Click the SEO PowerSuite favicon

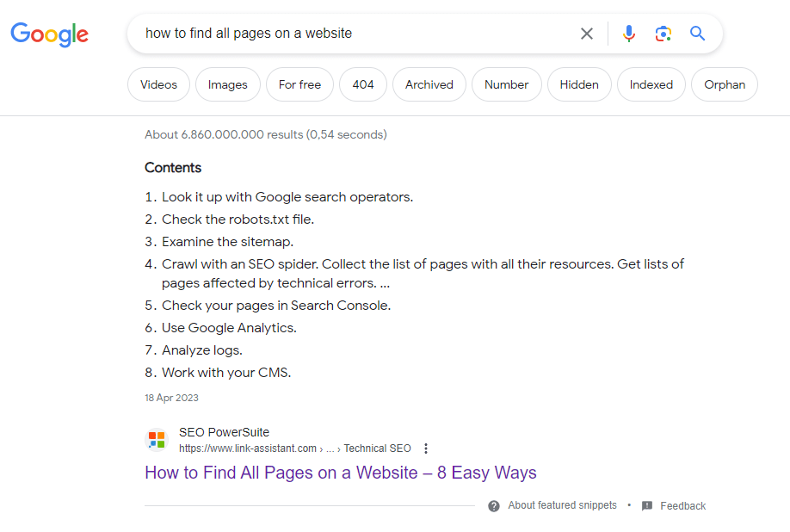157,440
